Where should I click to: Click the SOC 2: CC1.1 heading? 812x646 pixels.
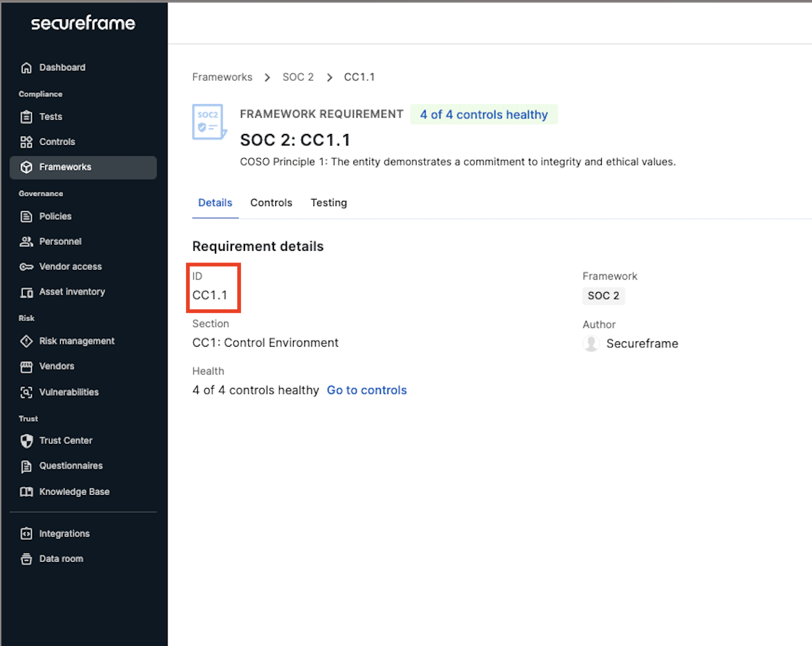(x=295, y=140)
